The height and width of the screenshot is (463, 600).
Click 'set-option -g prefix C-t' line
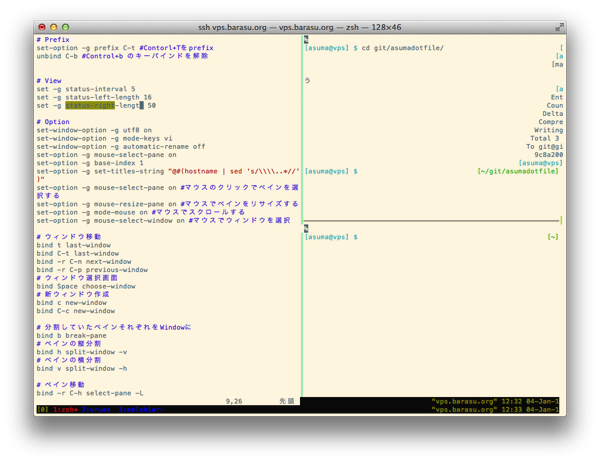pos(125,48)
